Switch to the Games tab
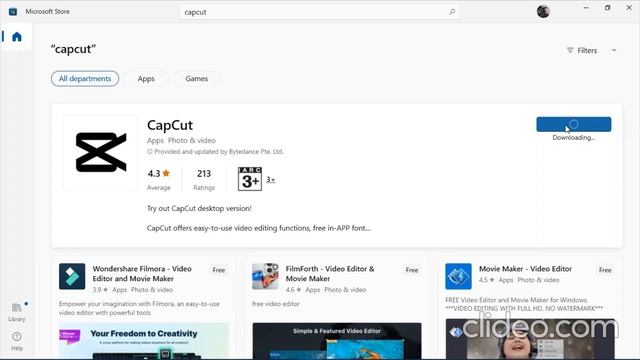The image size is (640, 360). tap(197, 78)
